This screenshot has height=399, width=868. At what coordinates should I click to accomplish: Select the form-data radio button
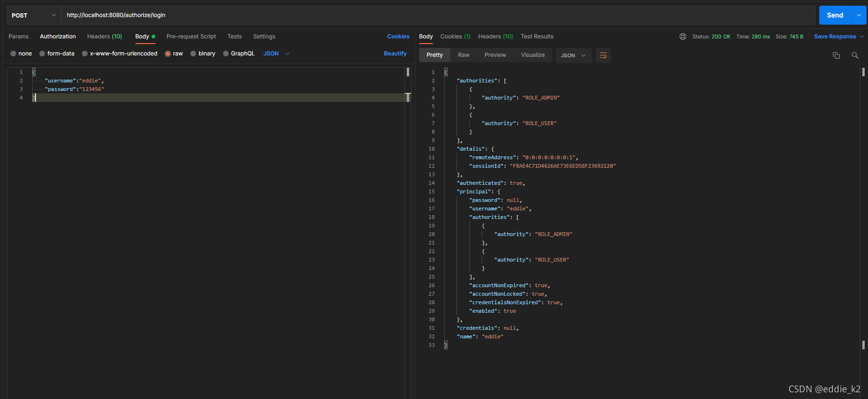[x=42, y=54]
